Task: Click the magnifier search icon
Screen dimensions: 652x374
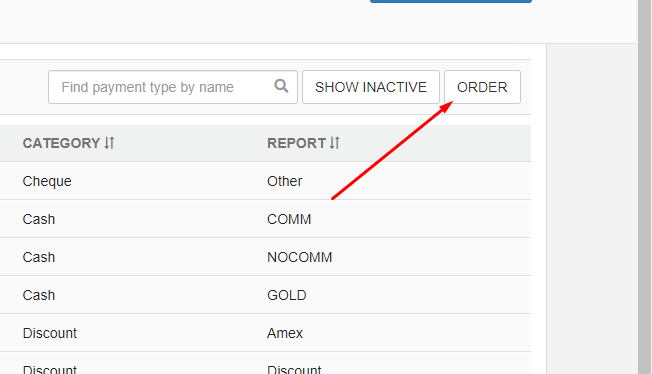Action: tap(282, 86)
